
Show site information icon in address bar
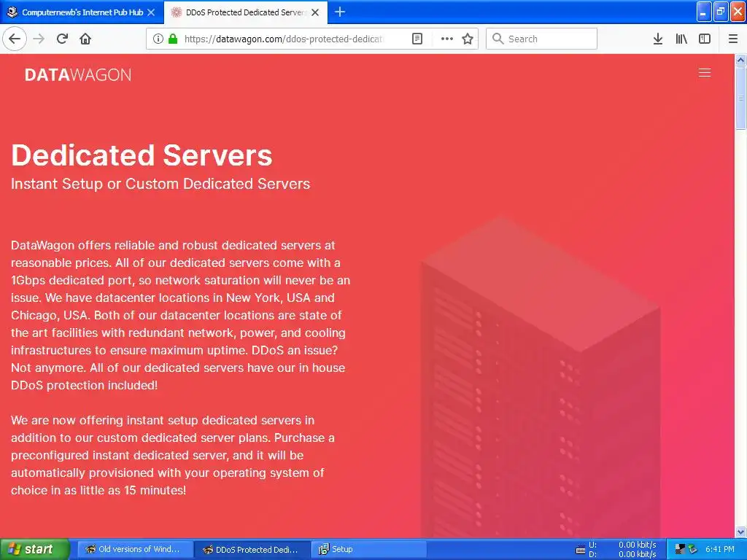(x=158, y=39)
